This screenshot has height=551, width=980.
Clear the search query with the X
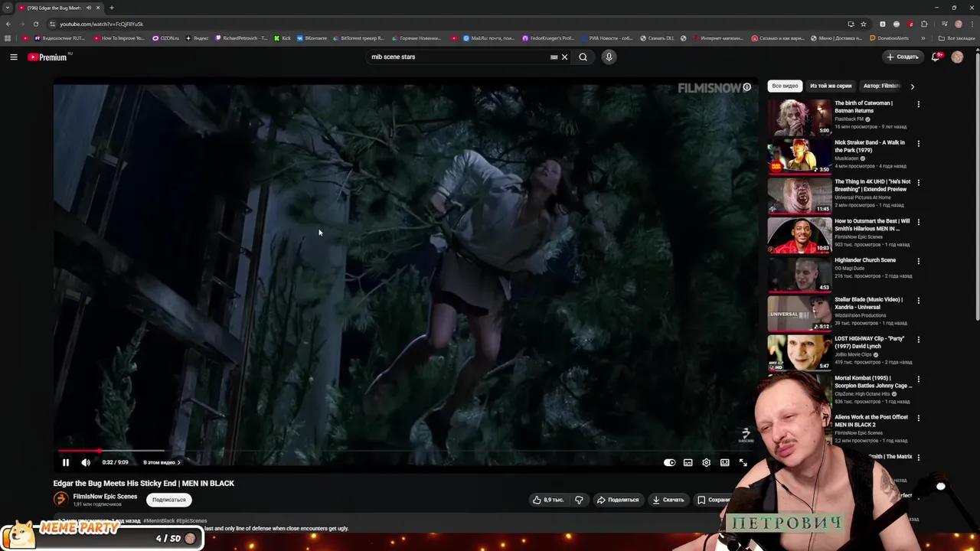click(x=565, y=57)
